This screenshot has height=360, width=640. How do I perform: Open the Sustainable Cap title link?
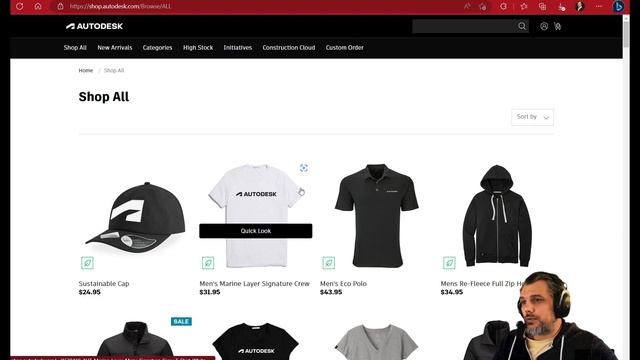click(x=104, y=283)
